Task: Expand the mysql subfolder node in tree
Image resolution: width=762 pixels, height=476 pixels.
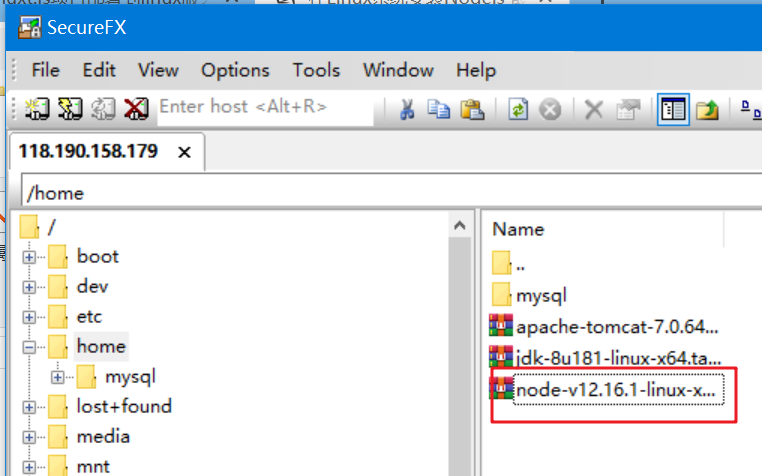Action: (x=58, y=377)
